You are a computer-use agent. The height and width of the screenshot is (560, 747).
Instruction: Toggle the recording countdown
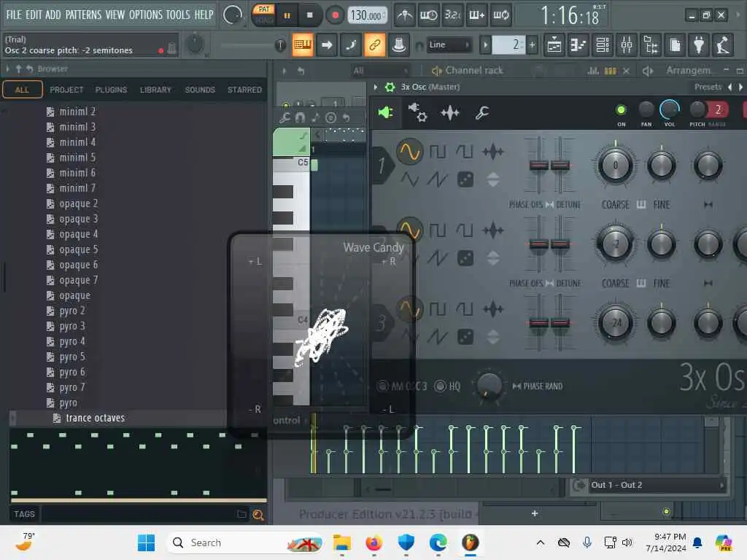[452, 16]
